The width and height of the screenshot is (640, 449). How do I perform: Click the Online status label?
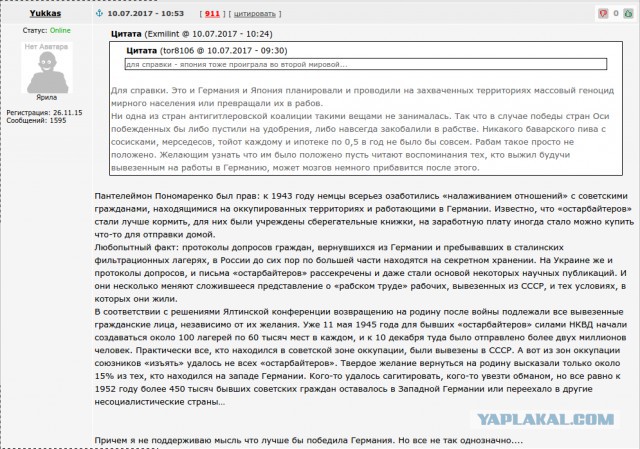pos(60,31)
